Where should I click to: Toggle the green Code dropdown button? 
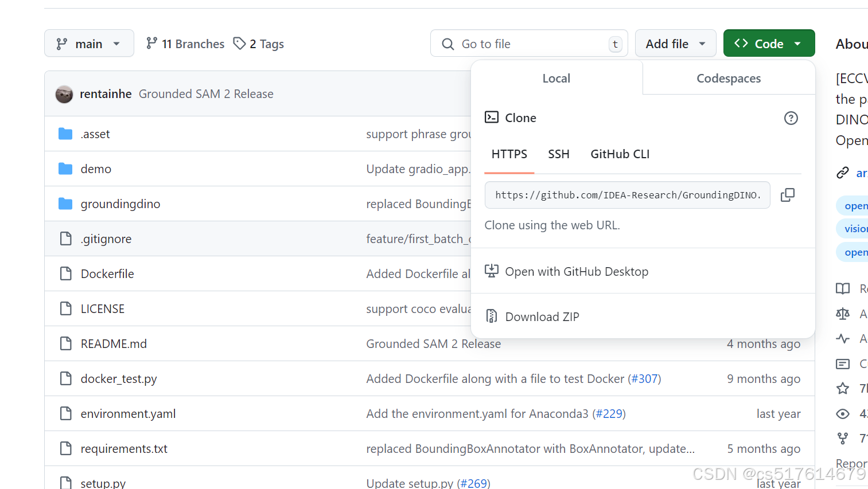pyautogui.click(x=769, y=44)
